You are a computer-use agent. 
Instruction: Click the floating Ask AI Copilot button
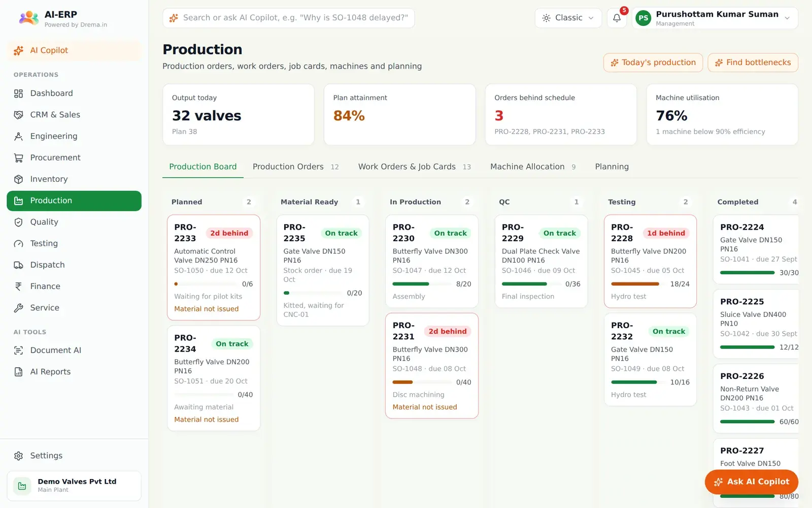(751, 482)
